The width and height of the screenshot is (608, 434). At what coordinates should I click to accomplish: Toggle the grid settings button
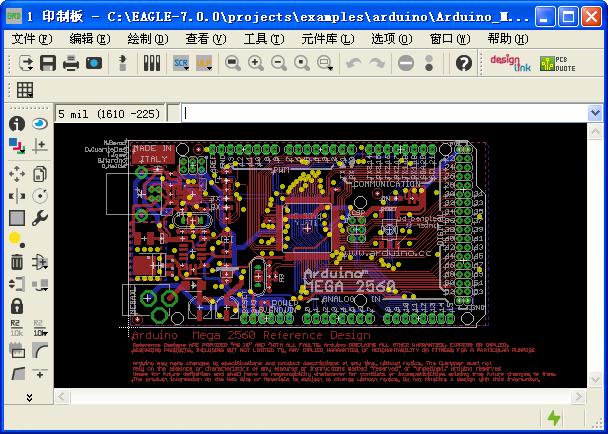point(21,90)
